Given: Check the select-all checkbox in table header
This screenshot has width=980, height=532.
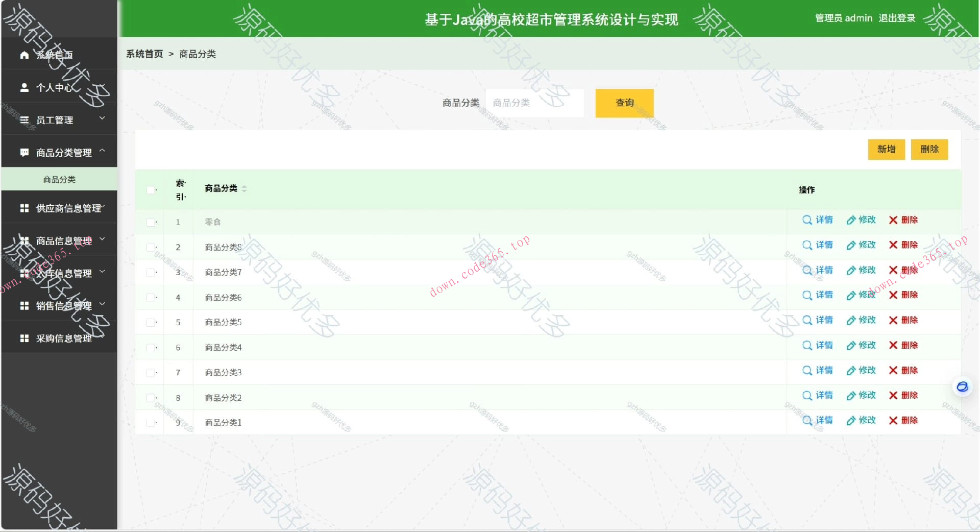Looking at the screenshot, I should [150, 189].
